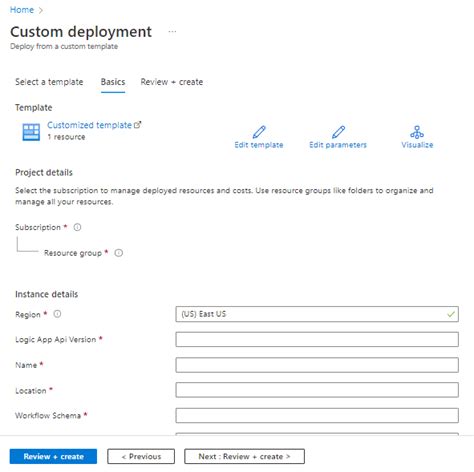Viewport: 474px width, 472px height.
Task: Go to the Home breadcrumb link
Action: click(x=22, y=10)
